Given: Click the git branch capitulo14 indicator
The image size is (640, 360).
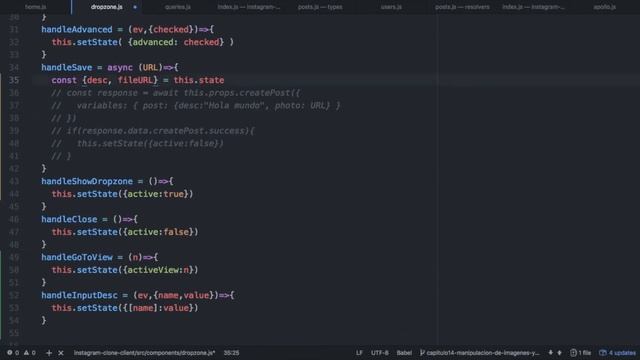Looking at the screenshot, I should [480, 353].
